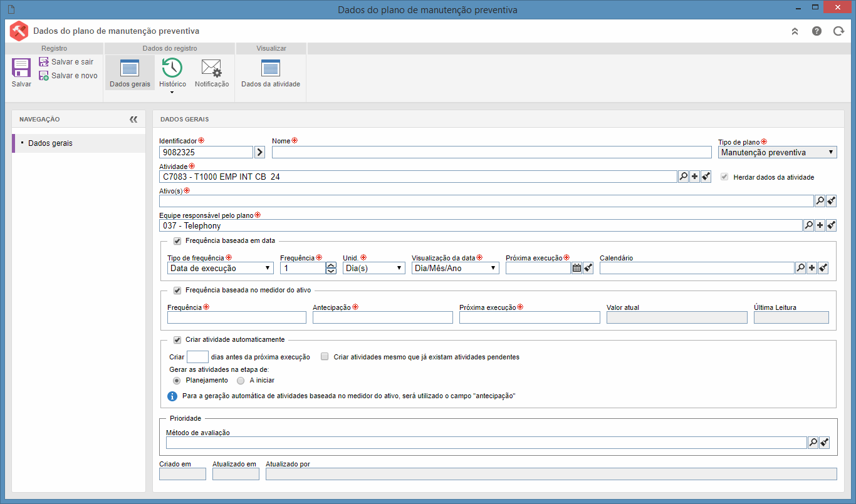The width and height of the screenshot is (856, 504).
Task: Click the arrow button beside Identificador
Action: coord(260,152)
